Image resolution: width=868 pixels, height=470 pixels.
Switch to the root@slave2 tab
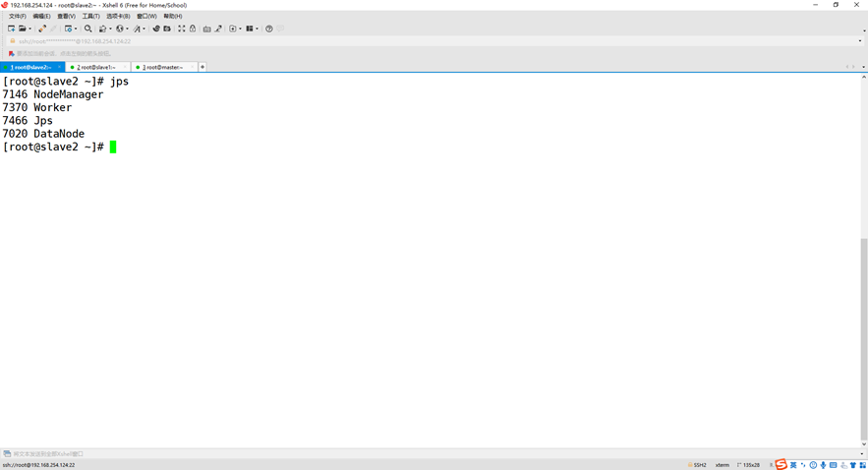(31, 67)
